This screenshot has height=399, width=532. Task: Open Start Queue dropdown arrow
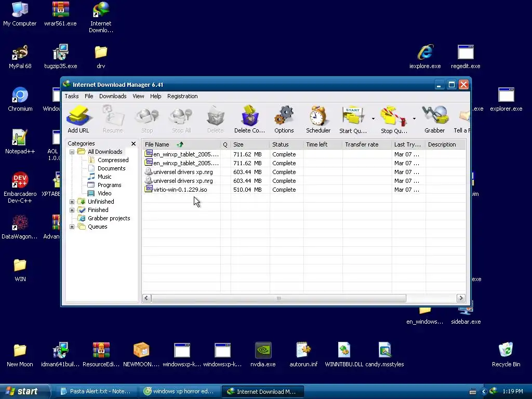click(x=373, y=119)
